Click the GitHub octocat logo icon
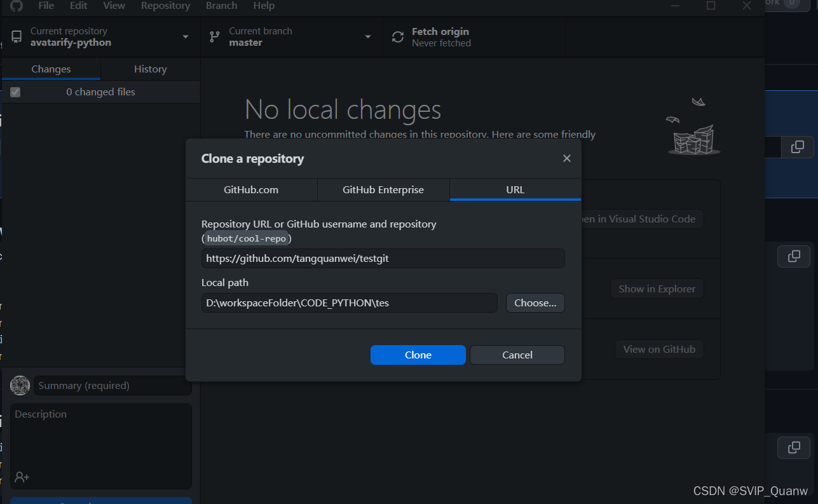This screenshot has width=818, height=504. tap(17, 6)
